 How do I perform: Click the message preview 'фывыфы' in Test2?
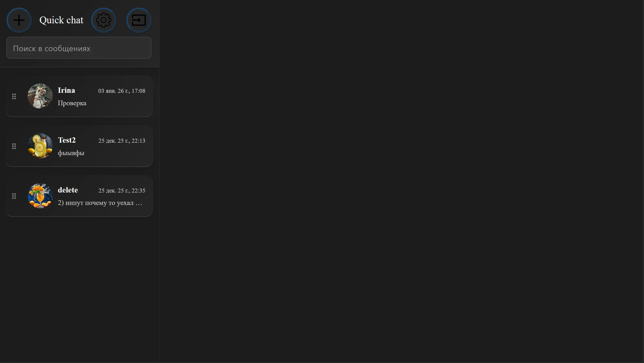coord(71,153)
